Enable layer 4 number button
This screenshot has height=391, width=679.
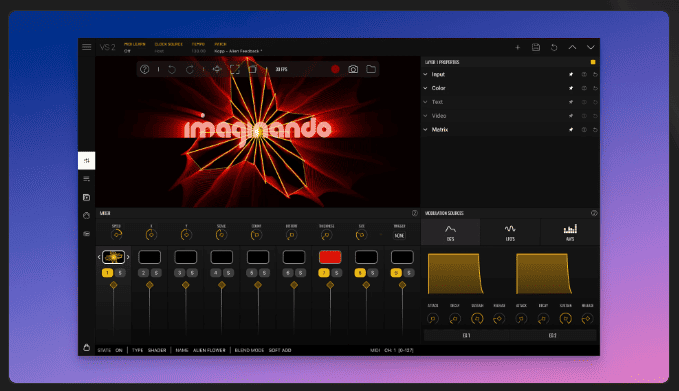point(216,273)
